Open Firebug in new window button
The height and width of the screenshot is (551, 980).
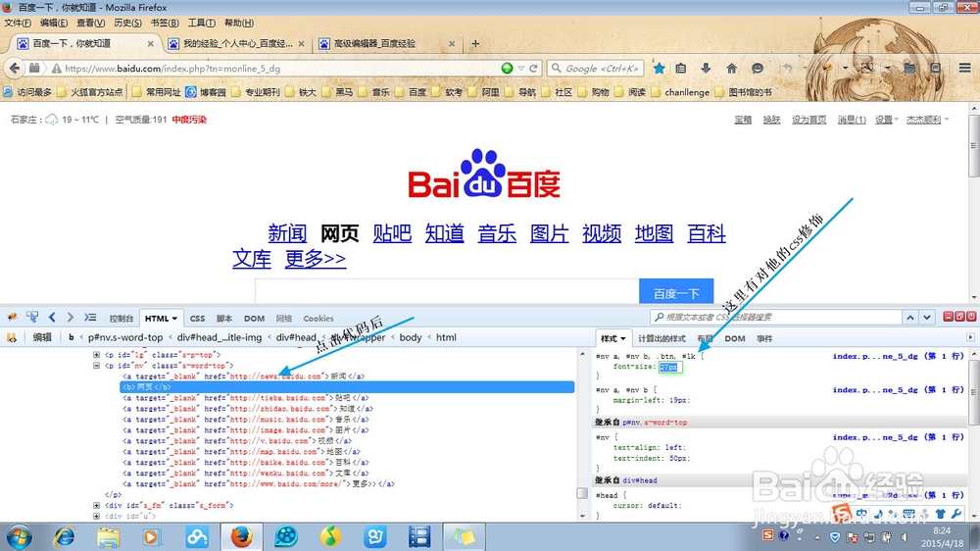[x=959, y=317]
